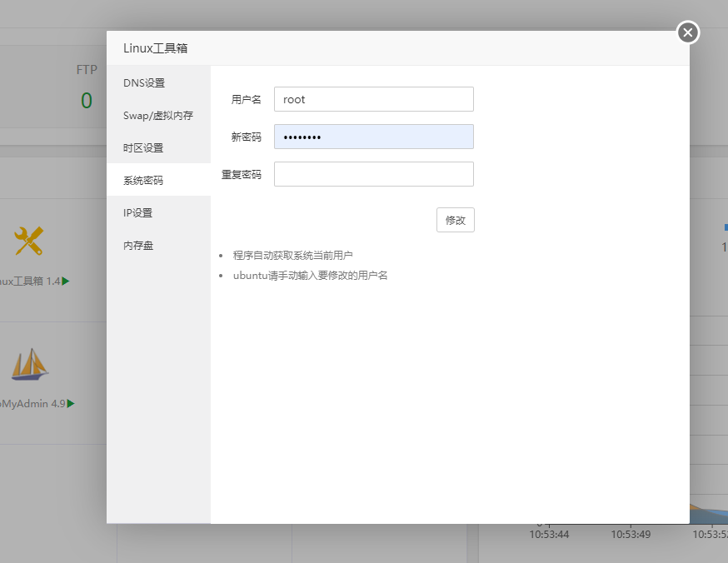
Task: Click the 修改 button to apply password change
Action: point(455,219)
